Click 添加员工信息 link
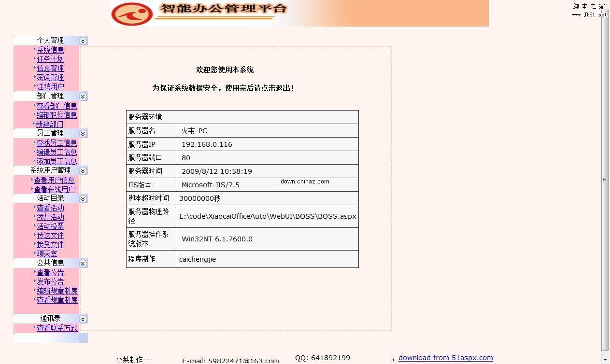Screen dimensions: 610x364 [57, 161]
